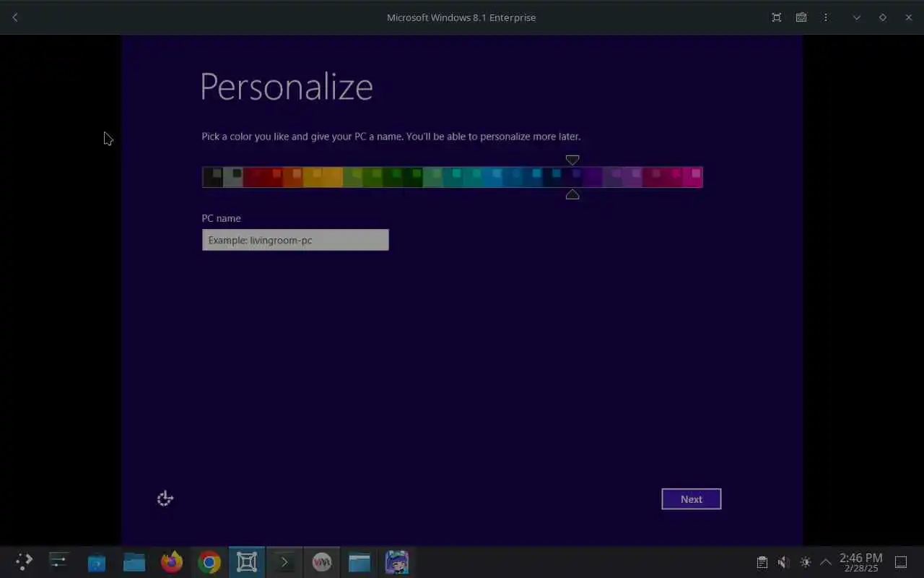924x578 pixels.
Task: Click the upper color selector arrow marker
Action: pos(572,160)
